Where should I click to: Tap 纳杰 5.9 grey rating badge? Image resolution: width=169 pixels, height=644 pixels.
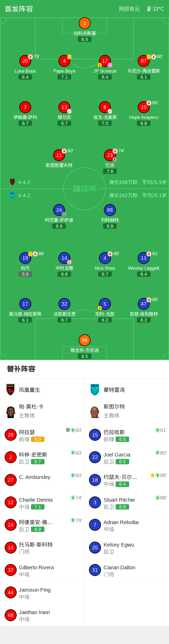pos(25,274)
